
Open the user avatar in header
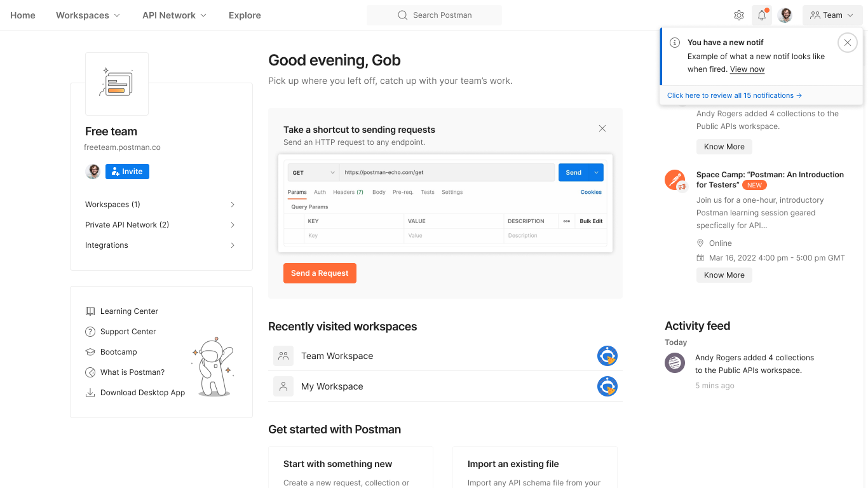point(785,15)
